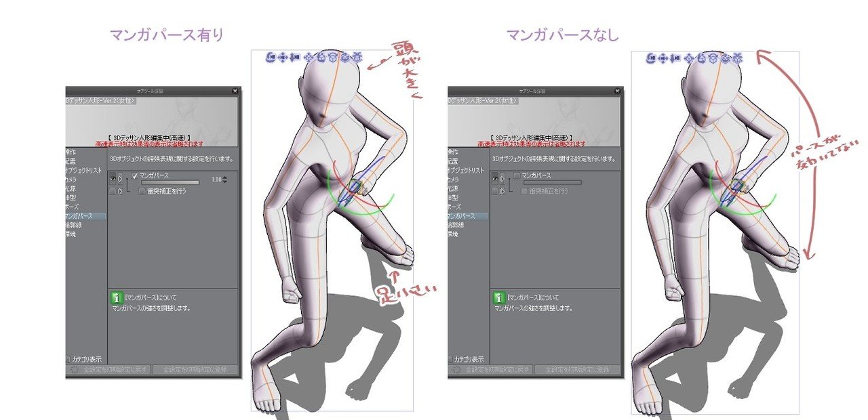Viewport: 868px width, 420px height.
Task: Select camera-view rotate object icon above left figure
Action: [x=321, y=58]
